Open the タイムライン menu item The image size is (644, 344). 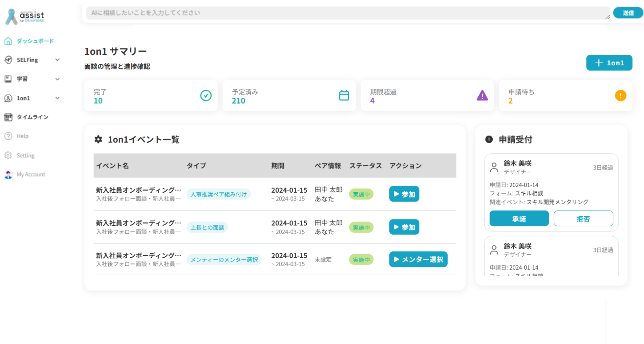(32, 117)
